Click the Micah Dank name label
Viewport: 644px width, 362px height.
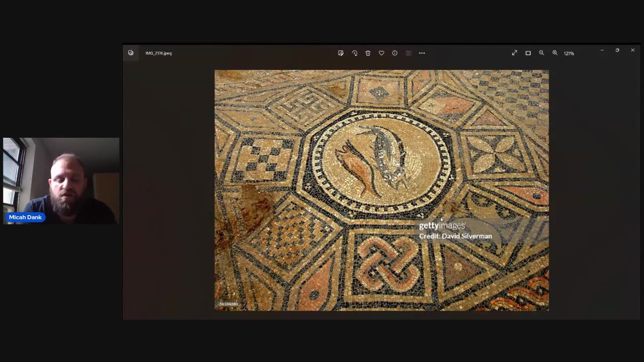coord(25,217)
